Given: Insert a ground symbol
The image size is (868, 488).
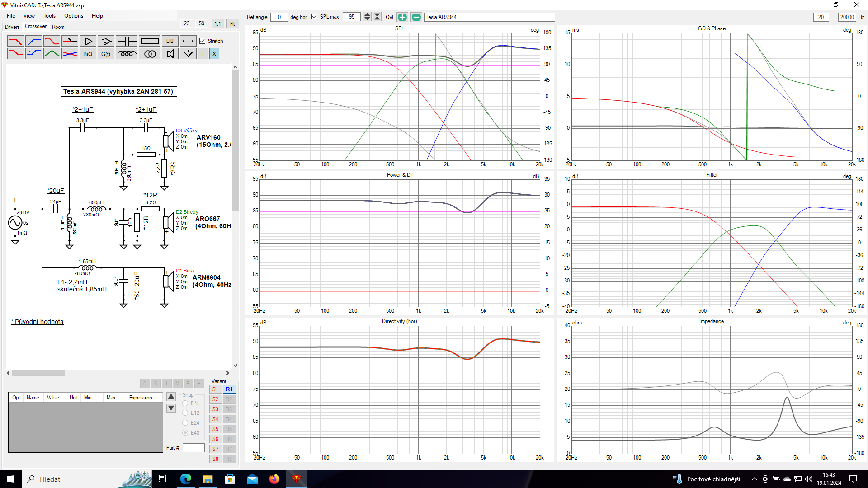Looking at the screenshot, I should [x=188, y=54].
